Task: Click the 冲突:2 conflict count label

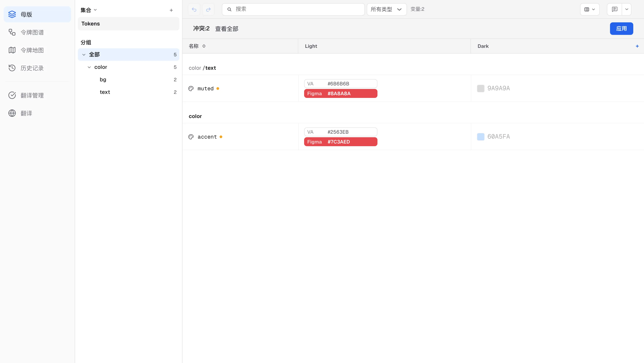Action: click(x=201, y=28)
